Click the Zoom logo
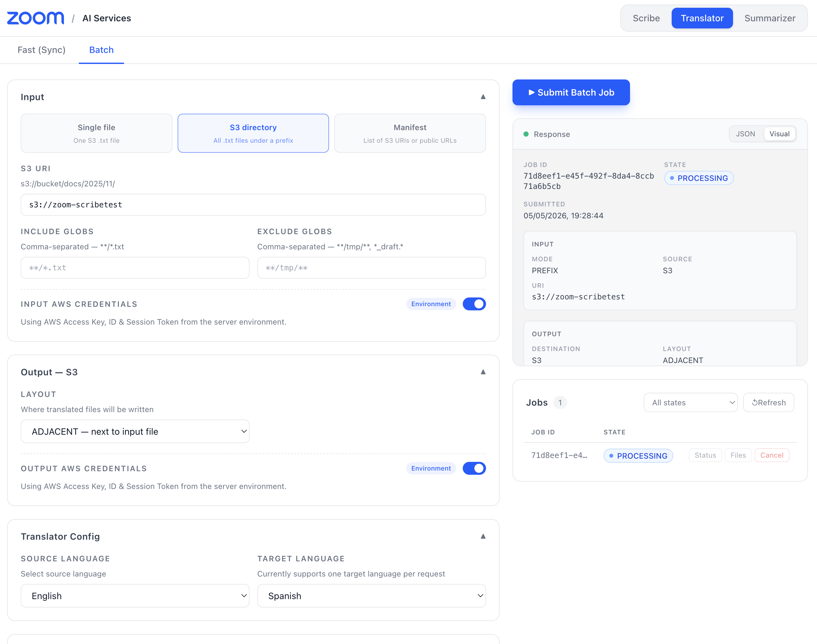Screen dimensions: 817x644 point(36,18)
